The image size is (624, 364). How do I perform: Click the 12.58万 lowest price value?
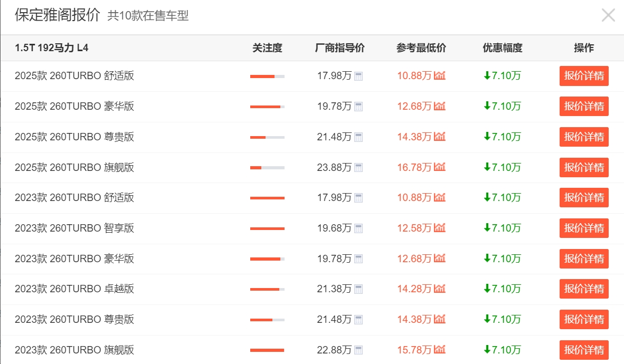(x=414, y=228)
